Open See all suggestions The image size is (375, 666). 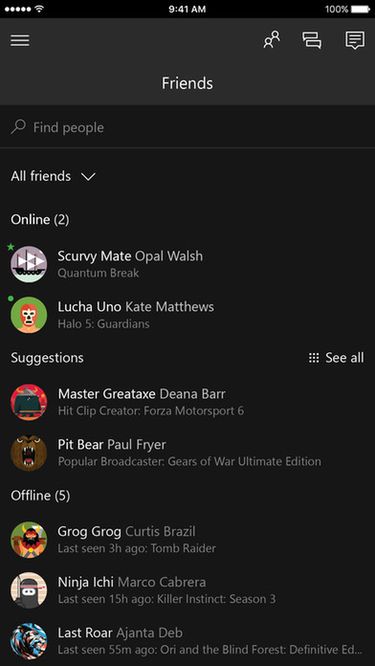point(344,358)
